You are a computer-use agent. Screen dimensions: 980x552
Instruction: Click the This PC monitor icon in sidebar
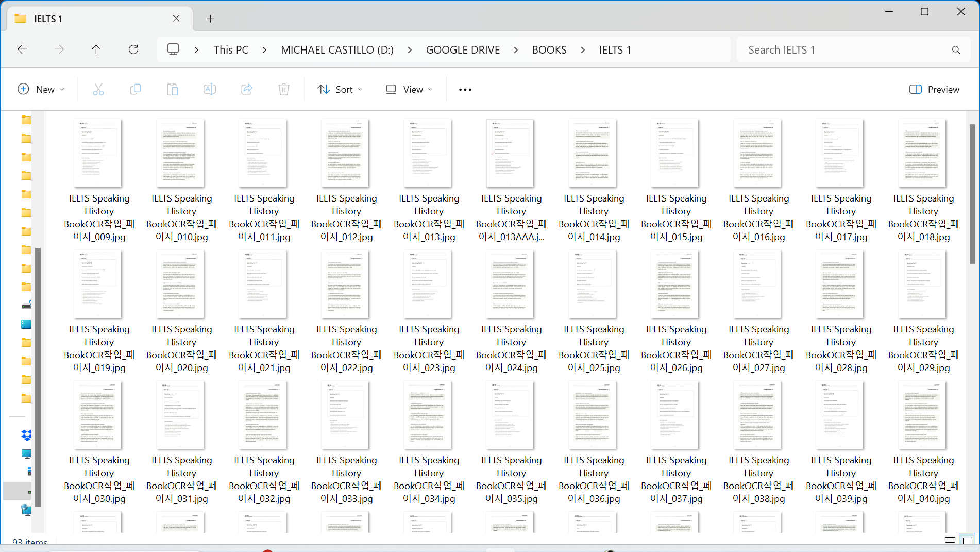(x=26, y=454)
